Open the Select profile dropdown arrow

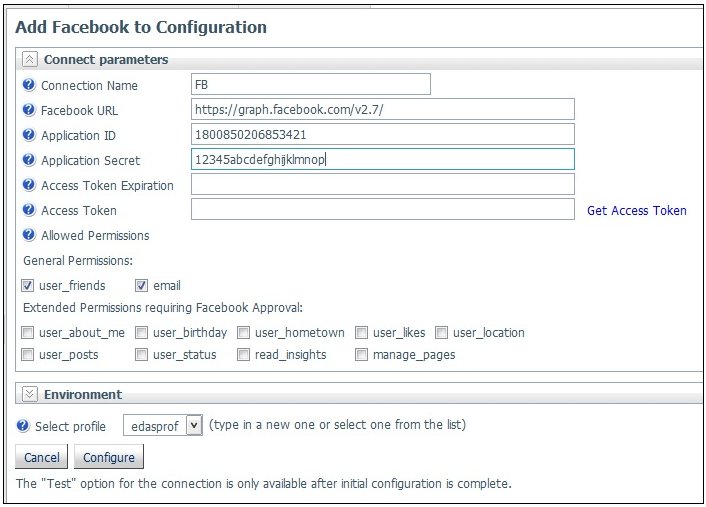194,425
